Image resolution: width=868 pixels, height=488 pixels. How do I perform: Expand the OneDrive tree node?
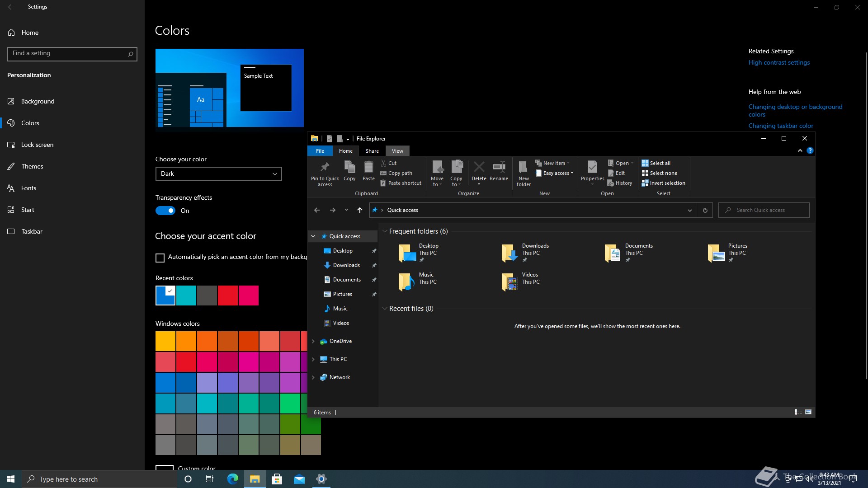pos(313,341)
